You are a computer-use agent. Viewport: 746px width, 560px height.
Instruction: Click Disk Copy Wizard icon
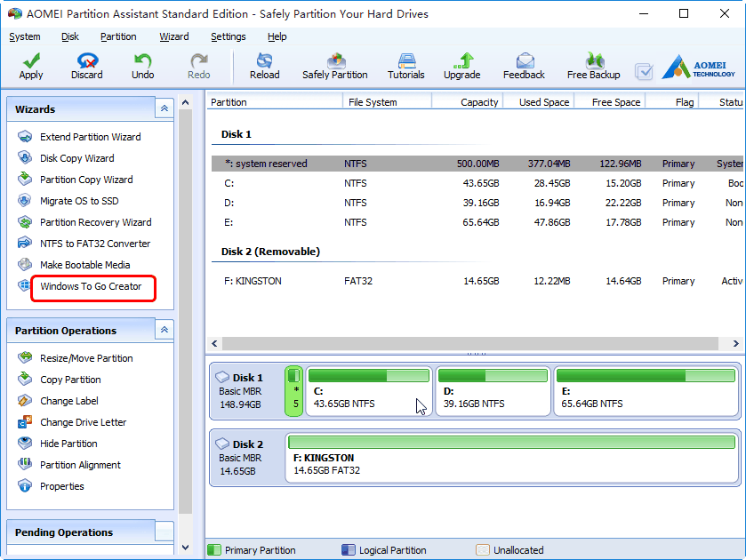pos(25,158)
